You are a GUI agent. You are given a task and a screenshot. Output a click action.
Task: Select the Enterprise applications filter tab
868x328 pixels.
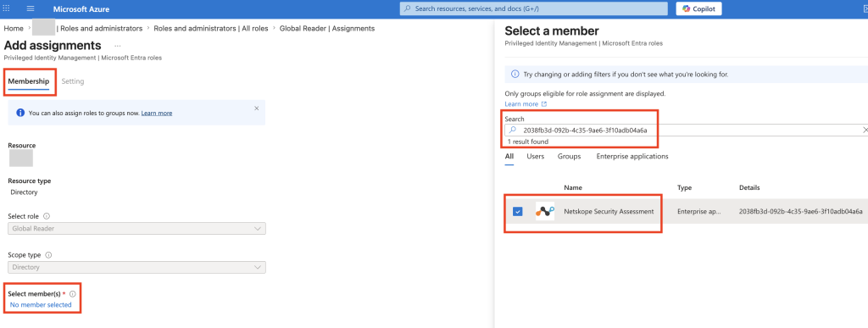[x=632, y=157]
